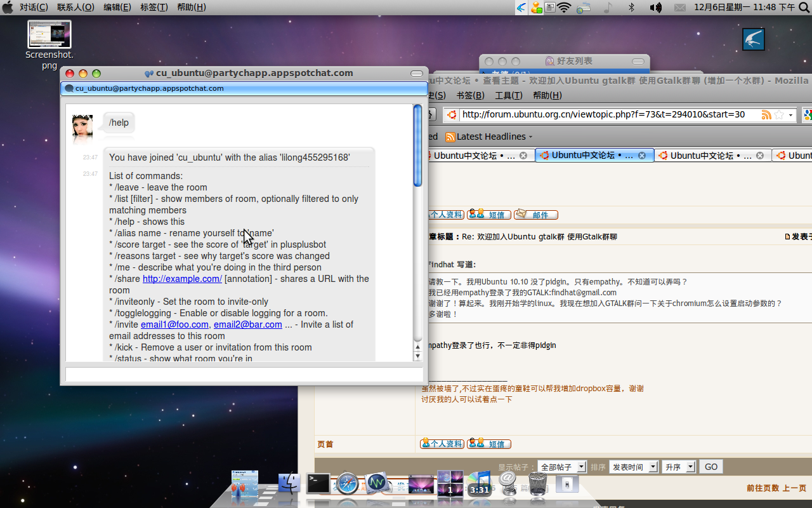This screenshot has width=812, height=508.
Task: Open the 发表时间 sort dropdown
Action: click(x=634, y=467)
